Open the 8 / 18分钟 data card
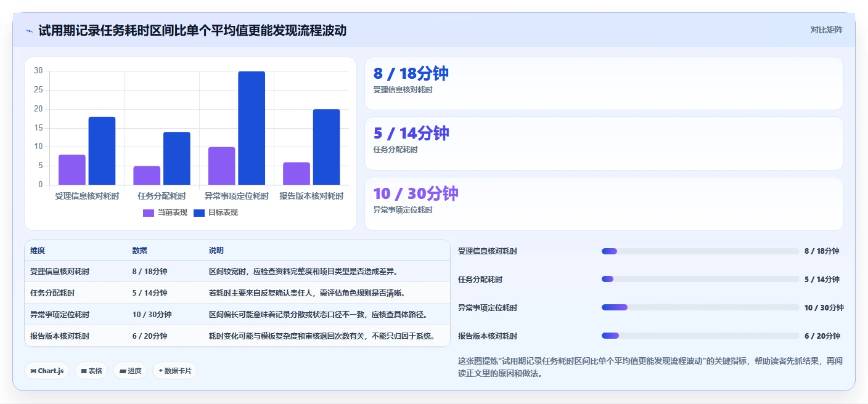This screenshot has height=404, width=868. [604, 83]
